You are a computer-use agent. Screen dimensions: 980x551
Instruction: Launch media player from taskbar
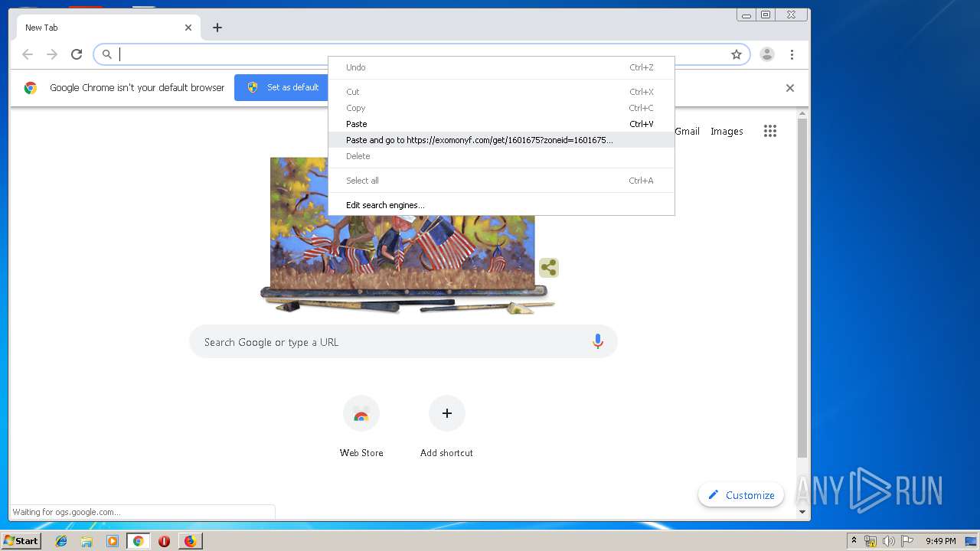[x=113, y=541]
